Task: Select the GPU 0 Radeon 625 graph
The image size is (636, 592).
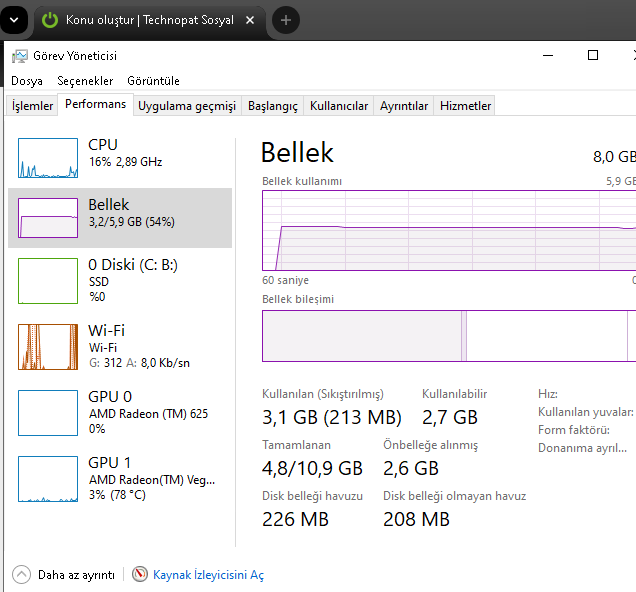Action: click(48, 412)
